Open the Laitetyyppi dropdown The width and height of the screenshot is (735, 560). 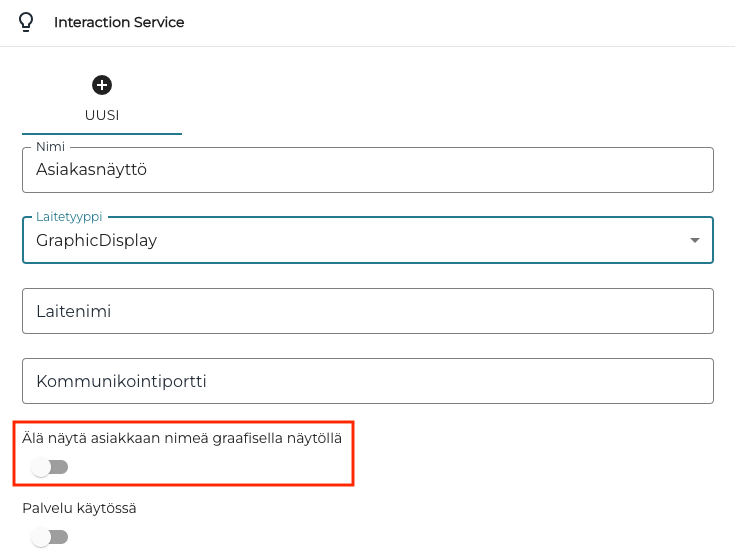(x=367, y=240)
